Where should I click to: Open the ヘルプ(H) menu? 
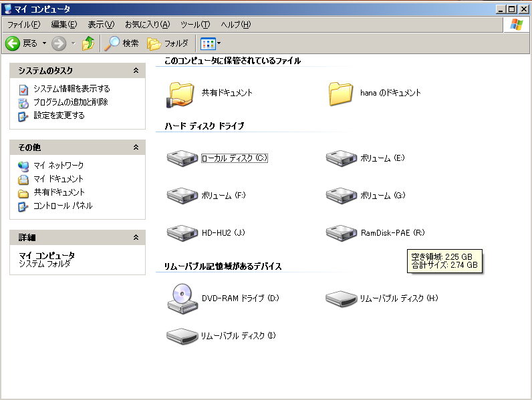236,25
